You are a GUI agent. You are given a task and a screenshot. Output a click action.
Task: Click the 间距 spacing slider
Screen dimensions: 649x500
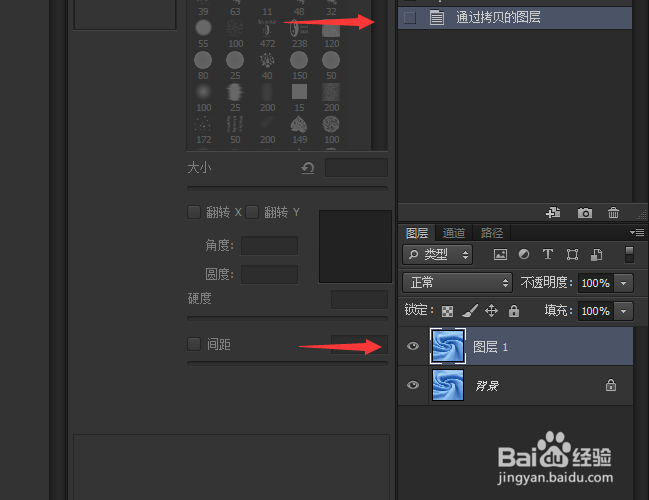click(x=287, y=363)
